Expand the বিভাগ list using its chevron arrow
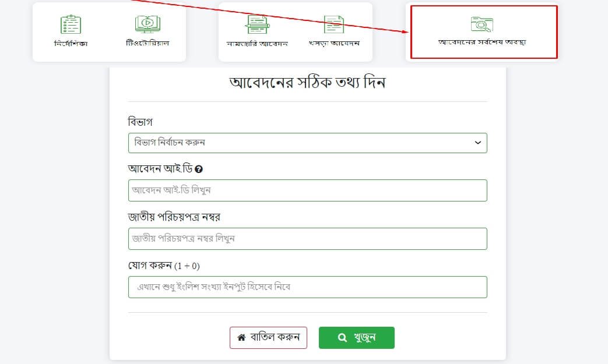The height and width of the screenshot is (364, 608). pos(477,143)
